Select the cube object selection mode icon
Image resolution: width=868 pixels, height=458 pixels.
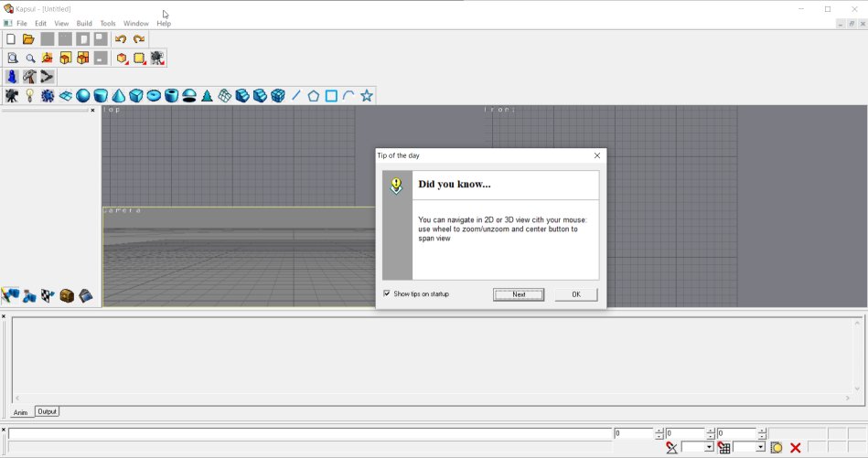pos(122,59)
